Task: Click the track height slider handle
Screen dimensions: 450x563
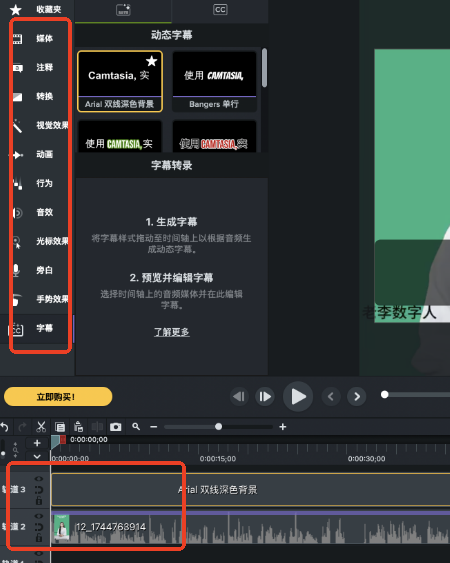Action: (3, 453)
